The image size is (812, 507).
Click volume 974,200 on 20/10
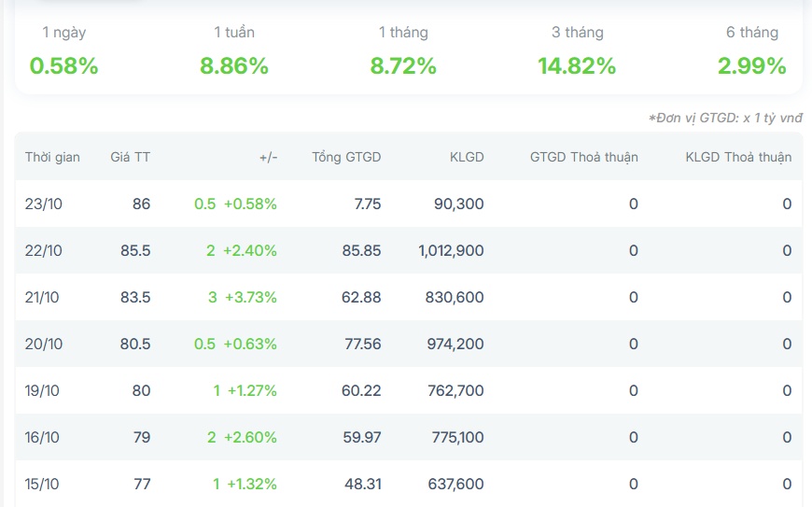coord(455,344)
